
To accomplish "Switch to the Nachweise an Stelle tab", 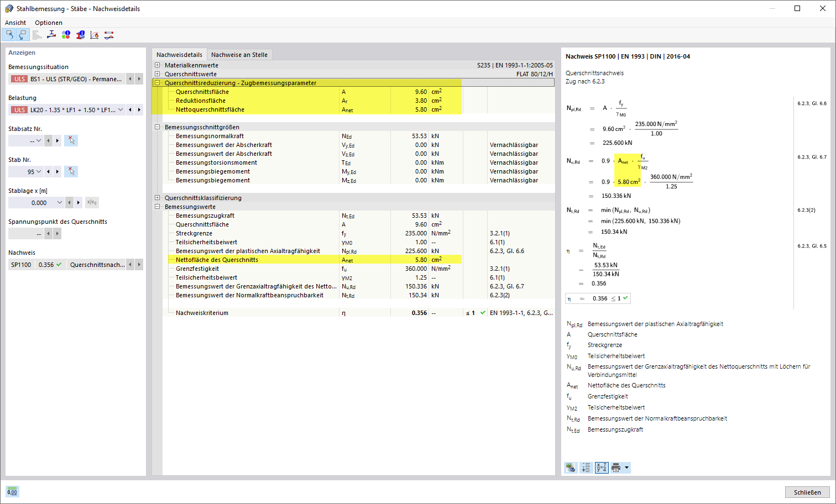I will pos(239,55).
